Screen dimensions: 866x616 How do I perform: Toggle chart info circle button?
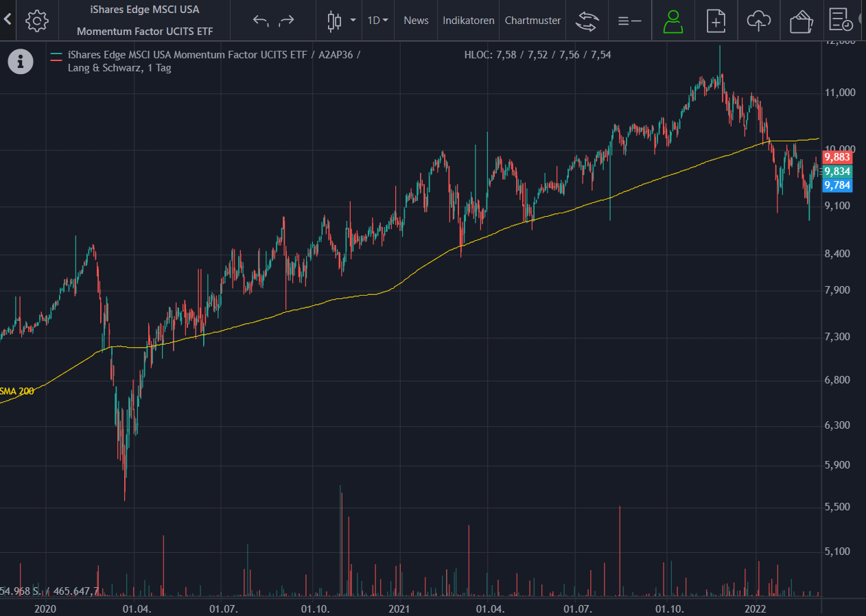[x=21, y=61]
